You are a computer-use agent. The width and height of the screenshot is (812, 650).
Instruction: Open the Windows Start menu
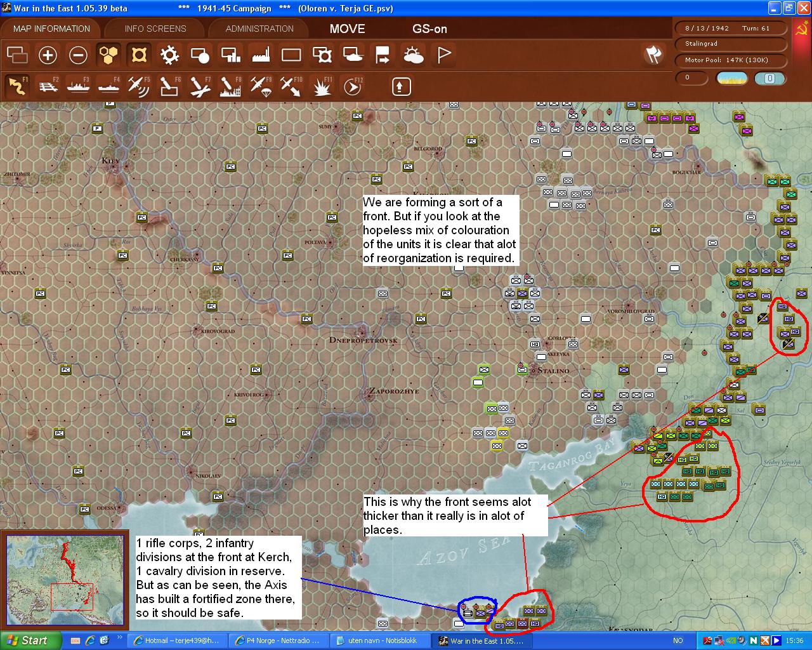(30, 640)
